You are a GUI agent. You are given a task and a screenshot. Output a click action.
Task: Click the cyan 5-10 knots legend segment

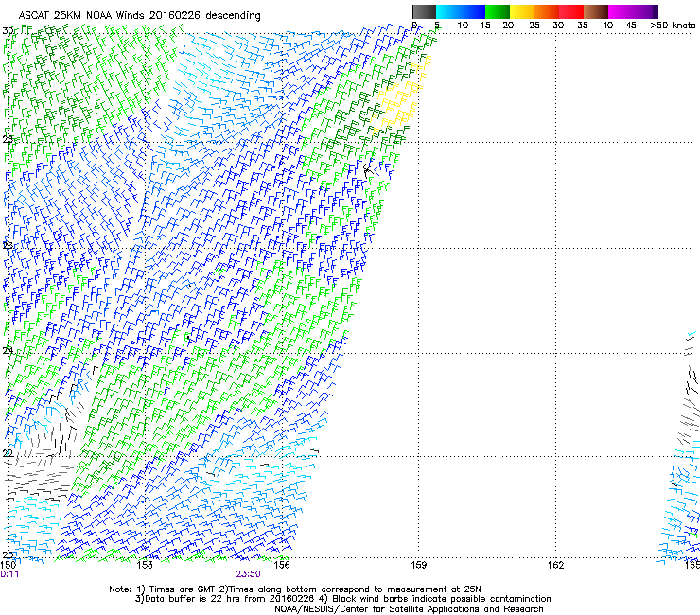click(448, 11)
